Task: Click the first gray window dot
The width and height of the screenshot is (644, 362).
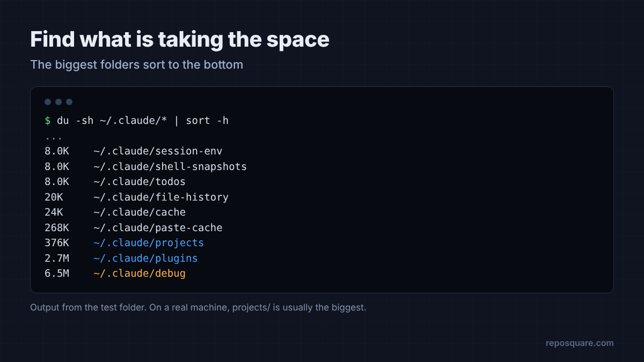Action: [48, 102]
